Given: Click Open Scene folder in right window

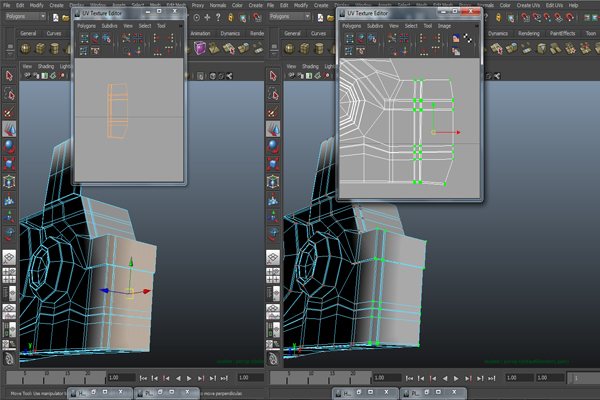Looking at the screenshot, I should (330, 17).
